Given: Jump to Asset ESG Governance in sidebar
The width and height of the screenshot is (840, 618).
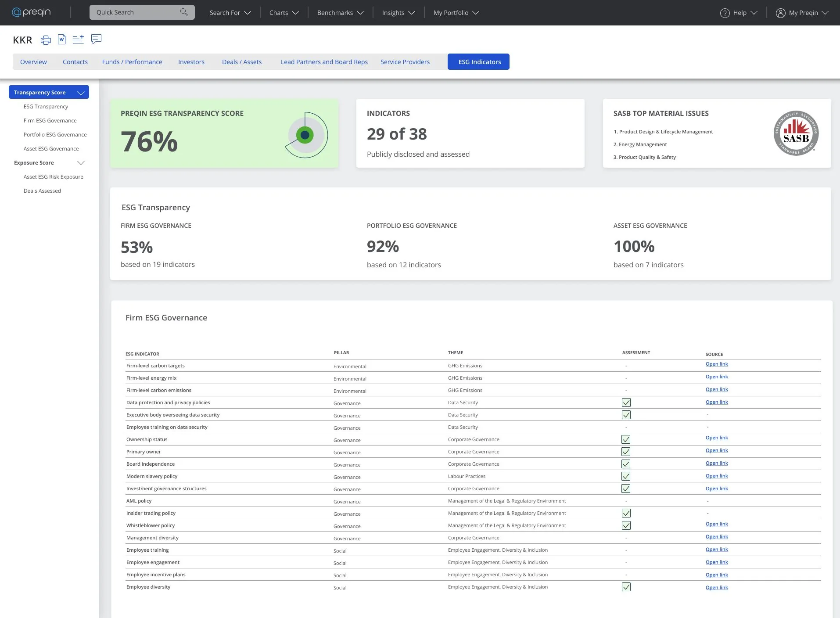Looking at the screenshot, I should pos(51,149).
